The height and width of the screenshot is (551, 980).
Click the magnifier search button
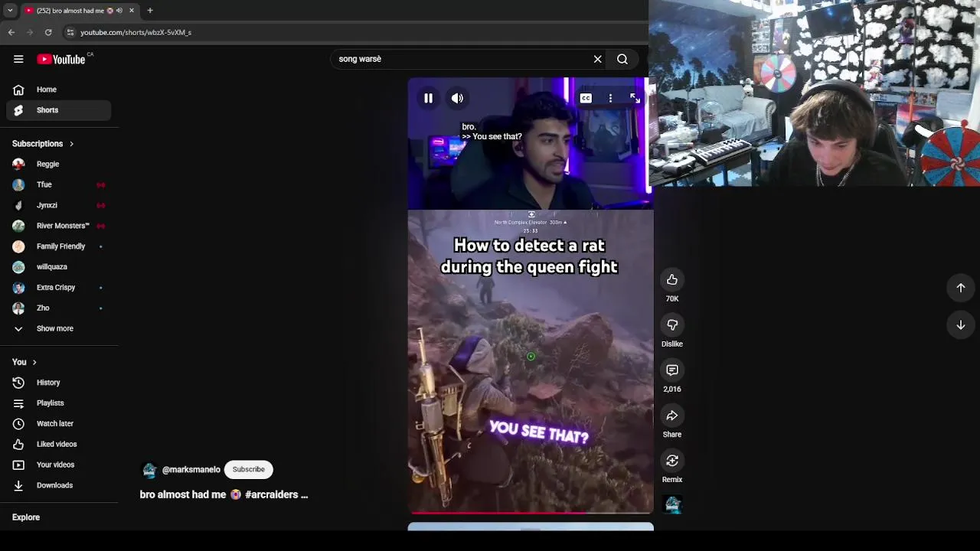pos(622,59)
